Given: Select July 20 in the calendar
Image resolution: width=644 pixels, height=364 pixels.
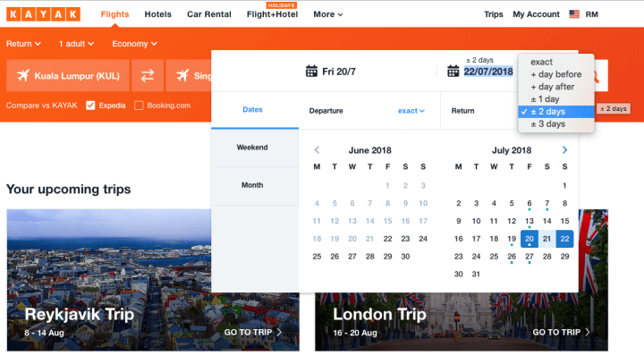Looking at the screenshot, I should point(530,239).
